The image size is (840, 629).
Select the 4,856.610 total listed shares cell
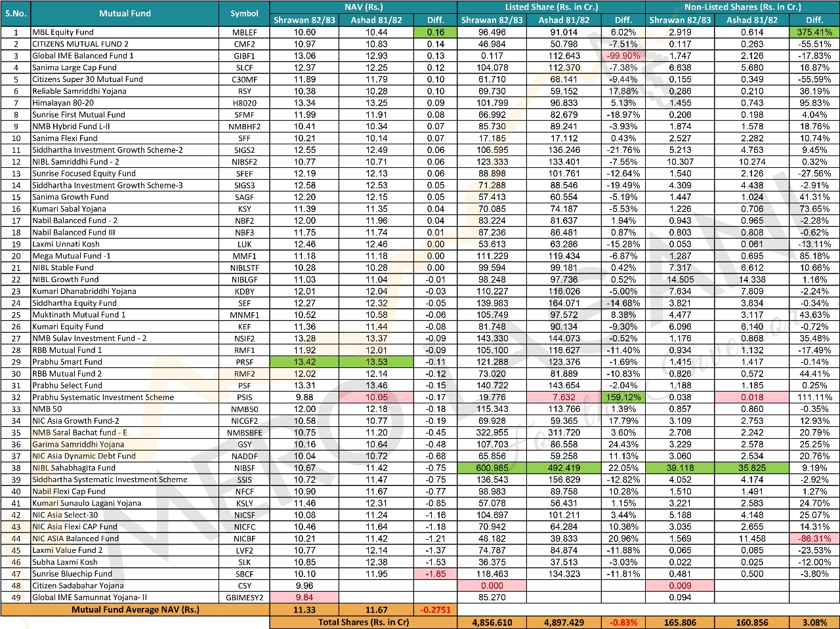[x=492, y=622]
